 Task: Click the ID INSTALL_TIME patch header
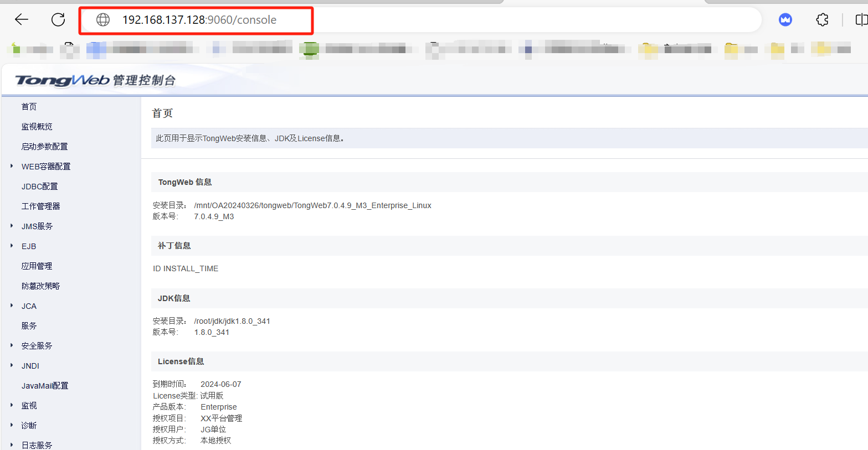click(186, 268)
